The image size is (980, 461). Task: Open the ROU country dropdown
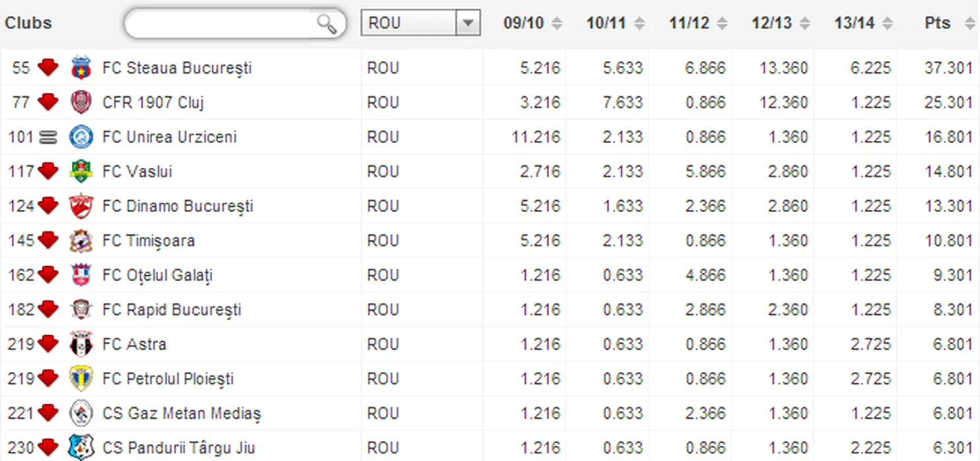pos(467,23)
